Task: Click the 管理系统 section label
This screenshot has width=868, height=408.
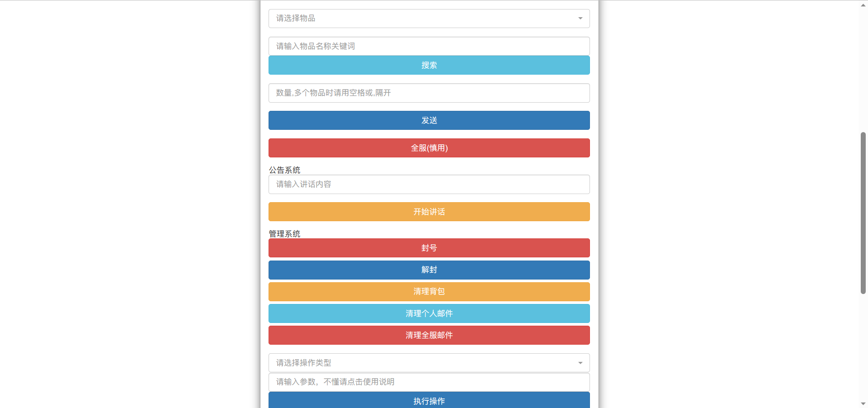Action: pyautogui.click(x=284, y=234)
